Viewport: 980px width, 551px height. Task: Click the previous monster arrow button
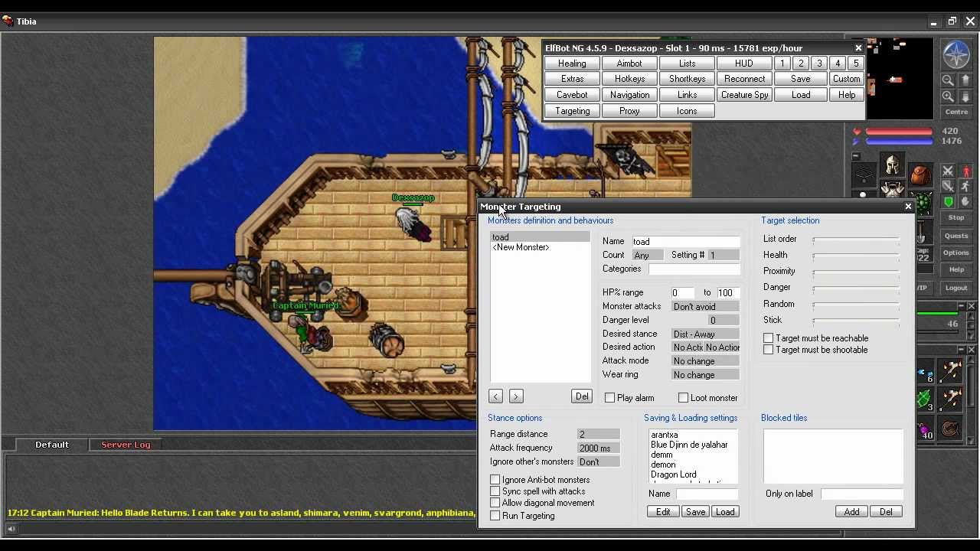point(496,396)
